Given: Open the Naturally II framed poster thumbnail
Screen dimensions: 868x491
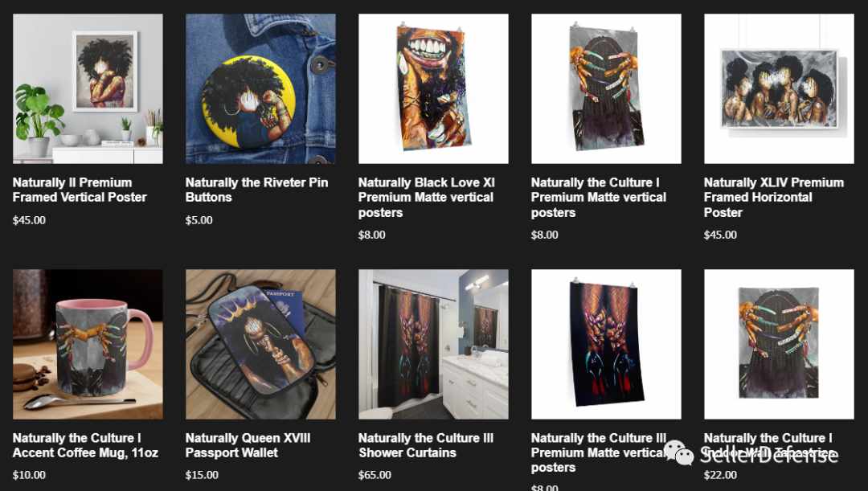Looking at the screenshot, I should (88, 88).
